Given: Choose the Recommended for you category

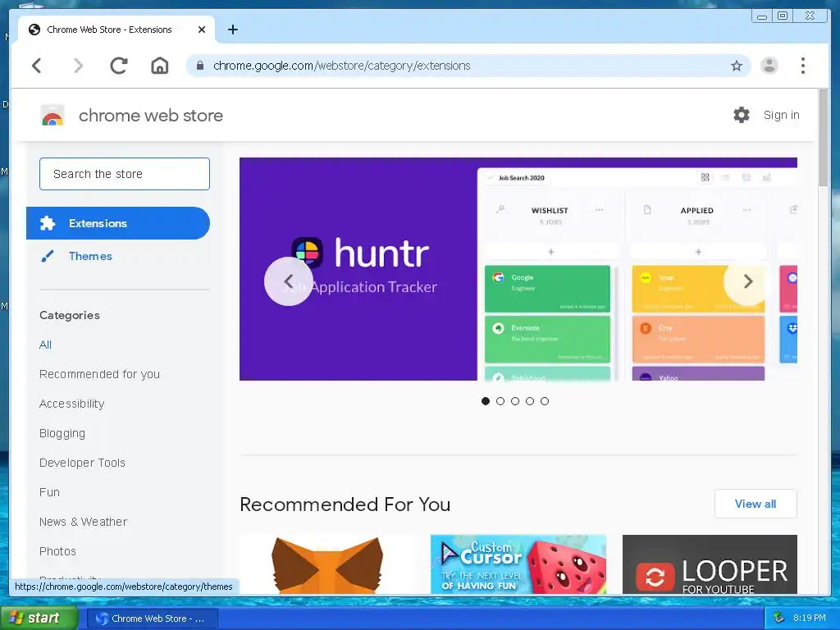Looking at the screenshot, I should 99,374.
